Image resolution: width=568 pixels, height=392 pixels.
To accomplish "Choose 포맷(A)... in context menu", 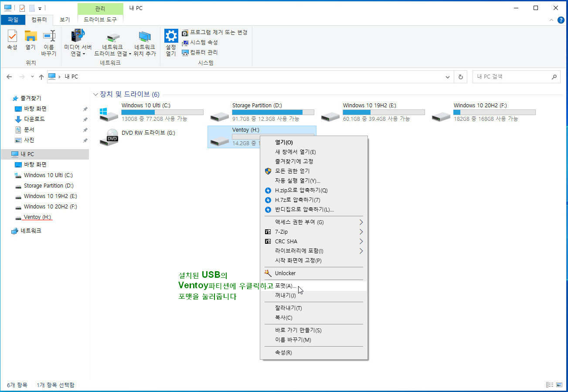I will (314, 286).
